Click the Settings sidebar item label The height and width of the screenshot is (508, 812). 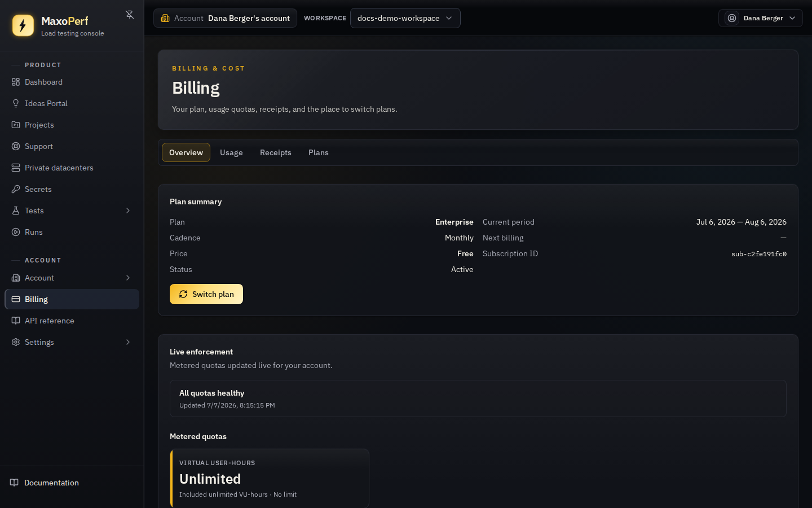39,342
